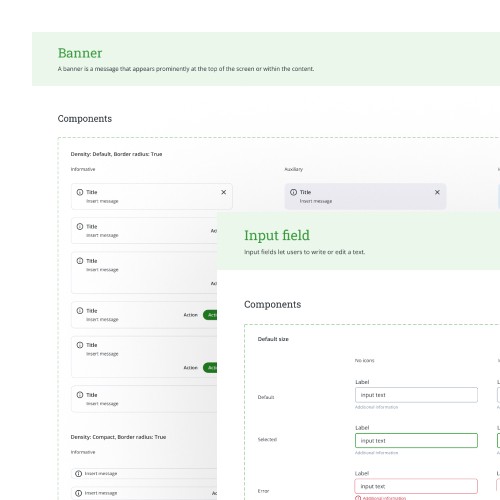Screen dimensions: 500x500
Task: Click the 'Density: Default, Border radius: True' label
Action: (116, 154)
